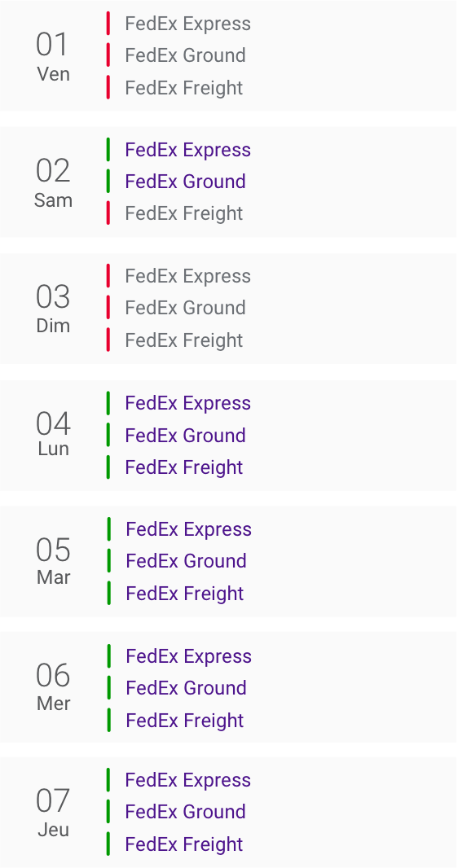Open FedEx Freight under 05 Mar

(184, 594)
